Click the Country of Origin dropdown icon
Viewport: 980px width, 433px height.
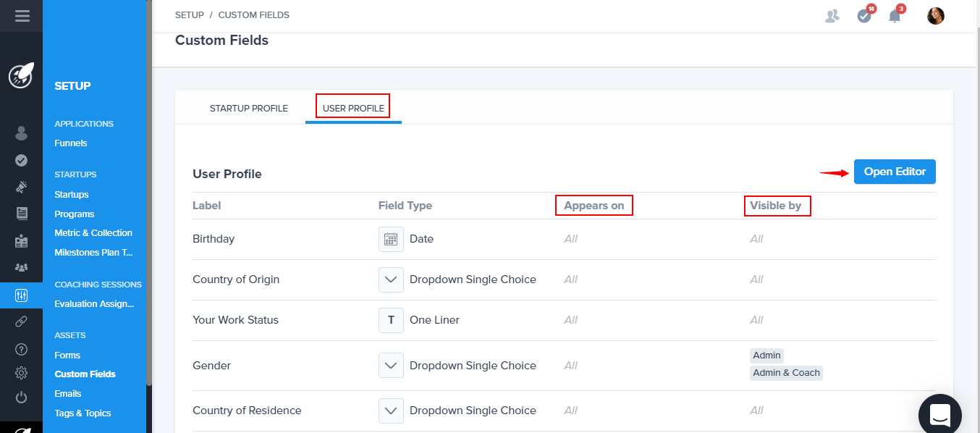click(391, 279)
